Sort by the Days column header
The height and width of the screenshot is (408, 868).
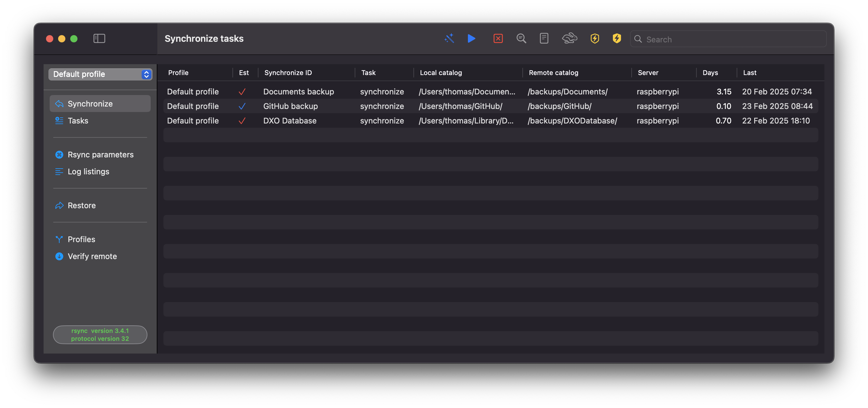click(x=710, y=73)
